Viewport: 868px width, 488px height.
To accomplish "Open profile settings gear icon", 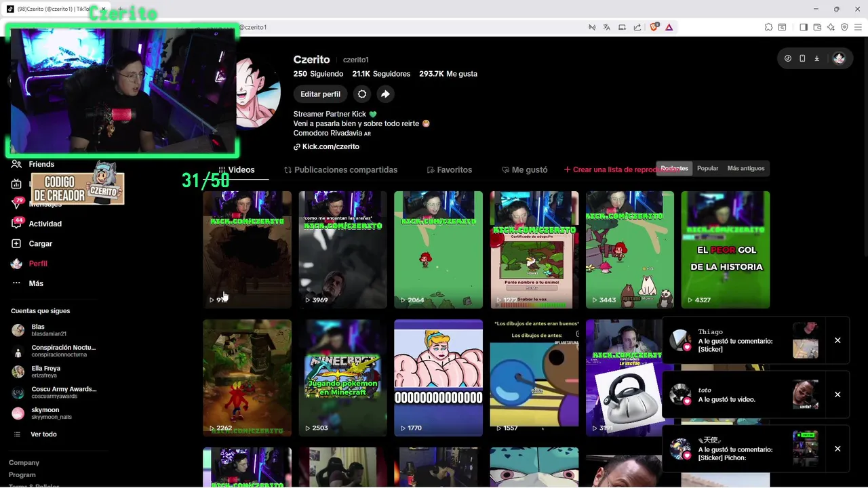I will (362, 94).
